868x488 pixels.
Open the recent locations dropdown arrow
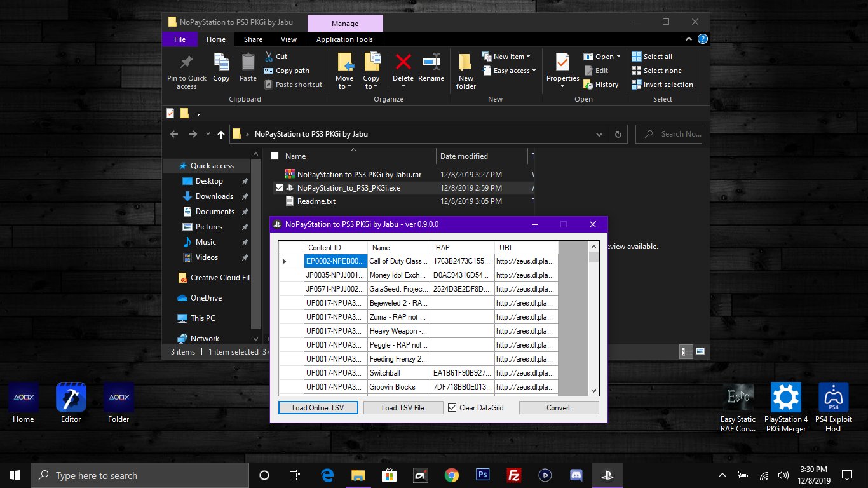[x=208, y=134]
